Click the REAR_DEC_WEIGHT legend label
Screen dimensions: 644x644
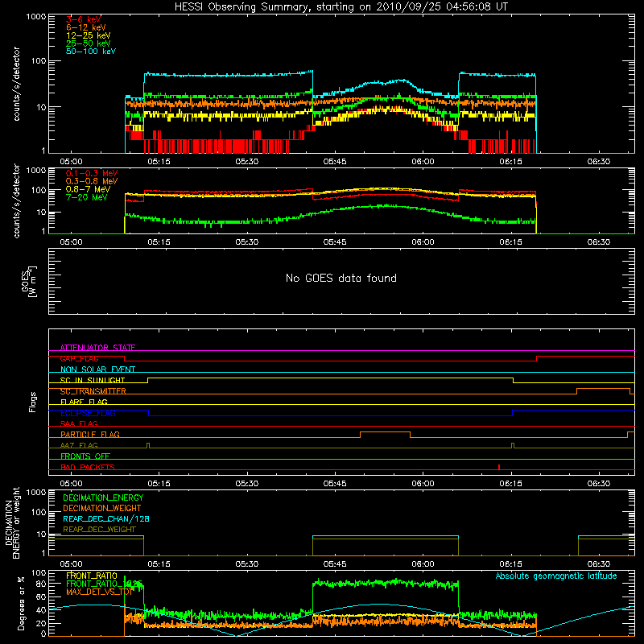point(99,530)
